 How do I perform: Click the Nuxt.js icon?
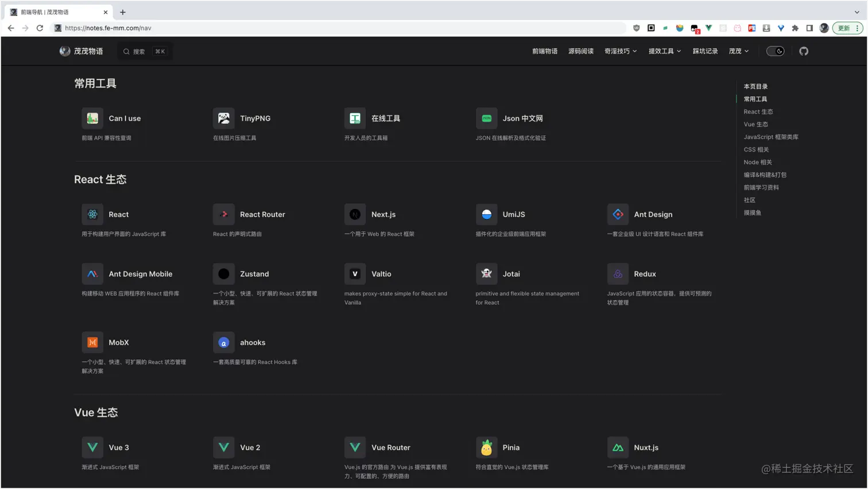coord(618,447)
